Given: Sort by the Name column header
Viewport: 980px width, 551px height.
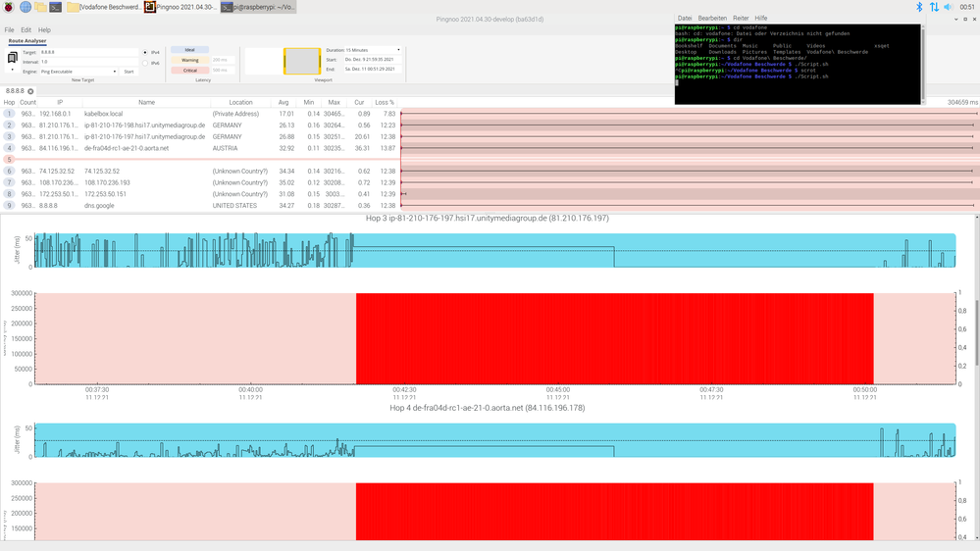Looking at the screenshot, I should coord(146,102).
